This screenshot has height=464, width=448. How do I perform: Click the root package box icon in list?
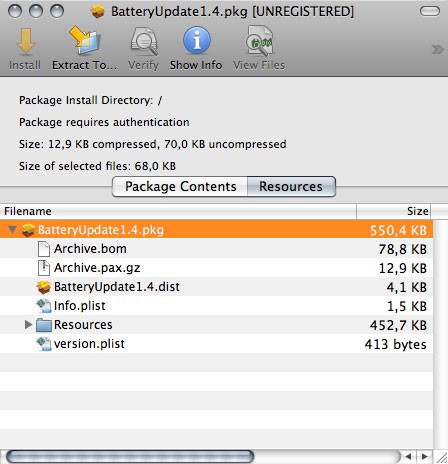pyautogui.click(x=28, y=230)
